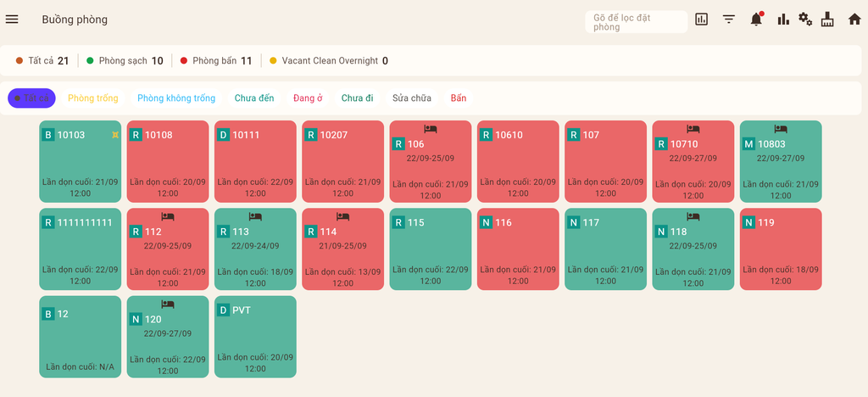Click the M type badge on room 10803
Screen dimensions: 868x397
tap(748, 144)
